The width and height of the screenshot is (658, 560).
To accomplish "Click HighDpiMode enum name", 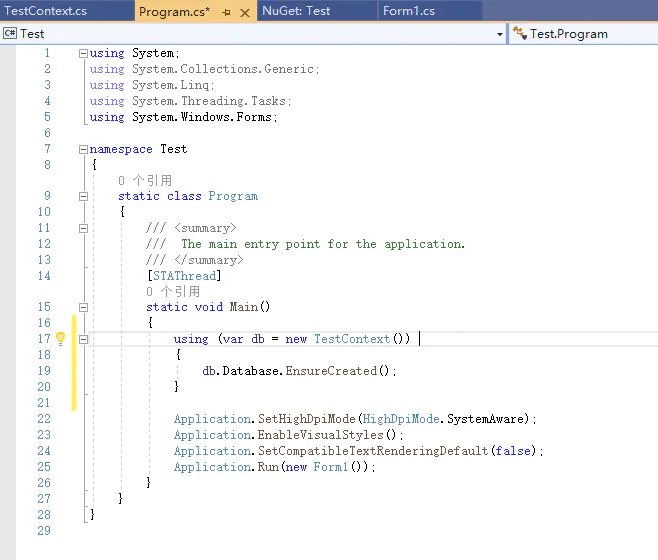I will pyautogui.click(x=401, y=419).
